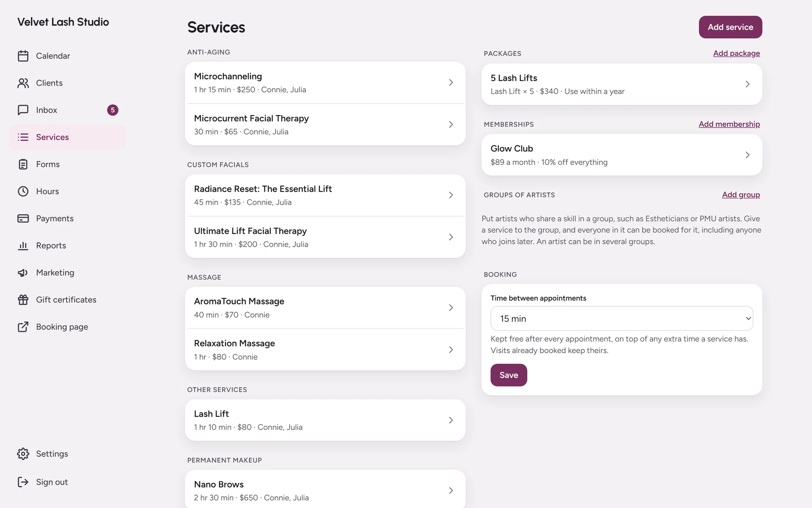Click Glow Club membership name

pyautogui.click(x=512, y=149)
